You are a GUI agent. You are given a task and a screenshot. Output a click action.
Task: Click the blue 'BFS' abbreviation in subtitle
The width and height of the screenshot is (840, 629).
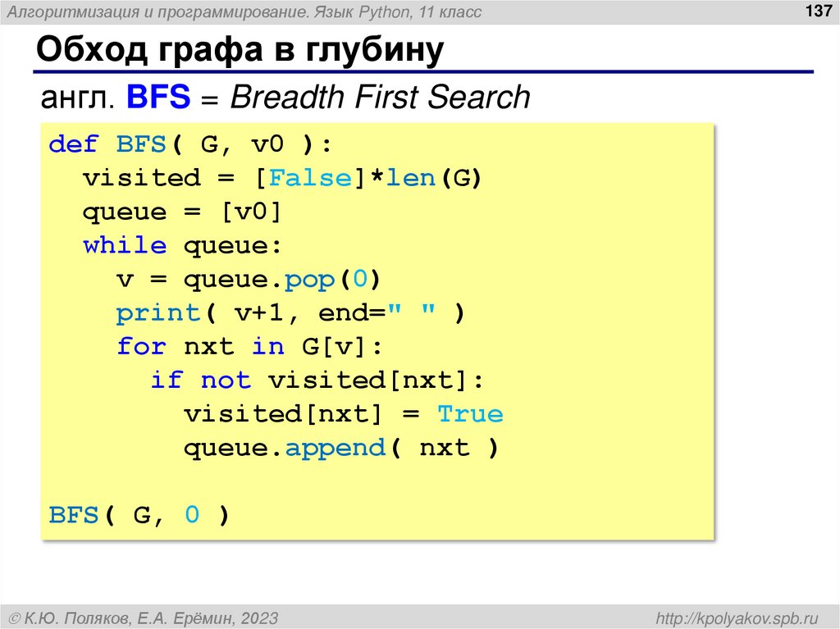[x=158, y=97]
